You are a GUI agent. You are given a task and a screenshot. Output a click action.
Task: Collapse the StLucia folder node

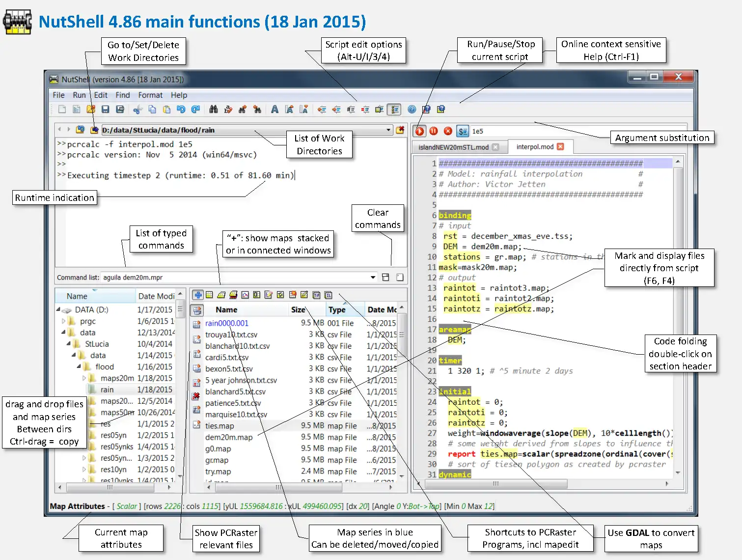[69, 344]
